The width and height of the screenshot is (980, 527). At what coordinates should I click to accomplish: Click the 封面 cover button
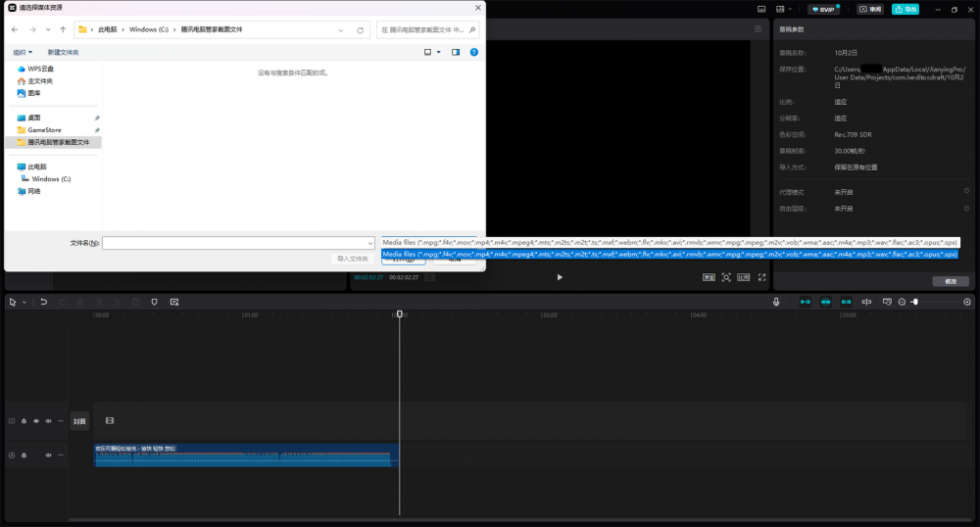coord(79,421)
